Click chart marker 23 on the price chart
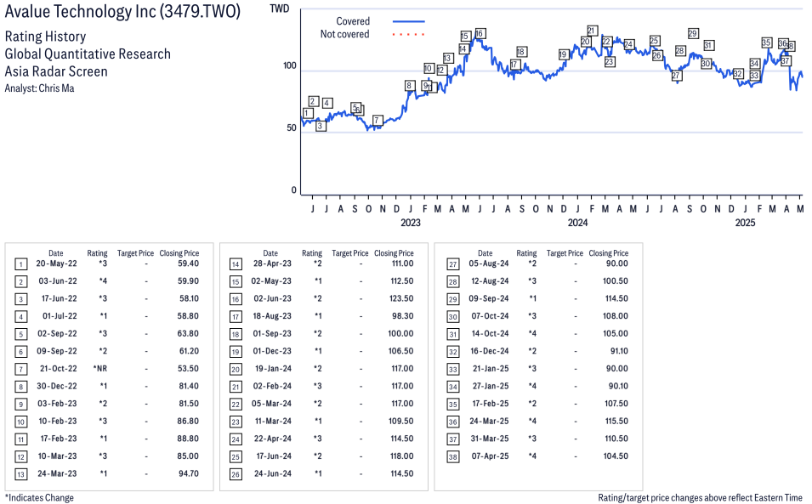The image size is (812, 504). 610,61
